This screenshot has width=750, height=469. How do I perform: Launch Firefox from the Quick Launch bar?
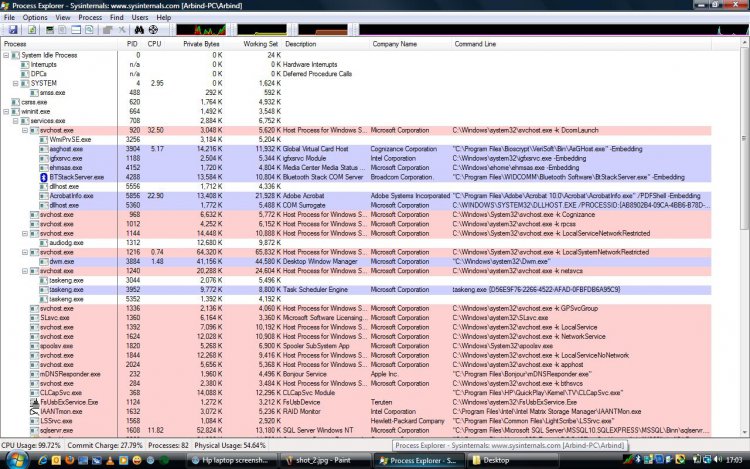coord(70,460)
